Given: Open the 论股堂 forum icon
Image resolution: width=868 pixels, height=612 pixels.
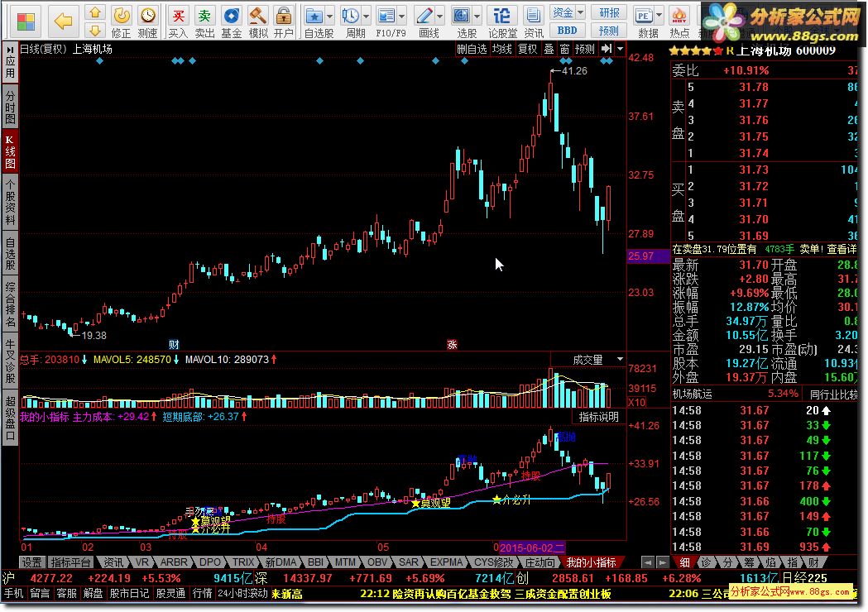Looking at the screenshot, I should click(x=502, y=22).
